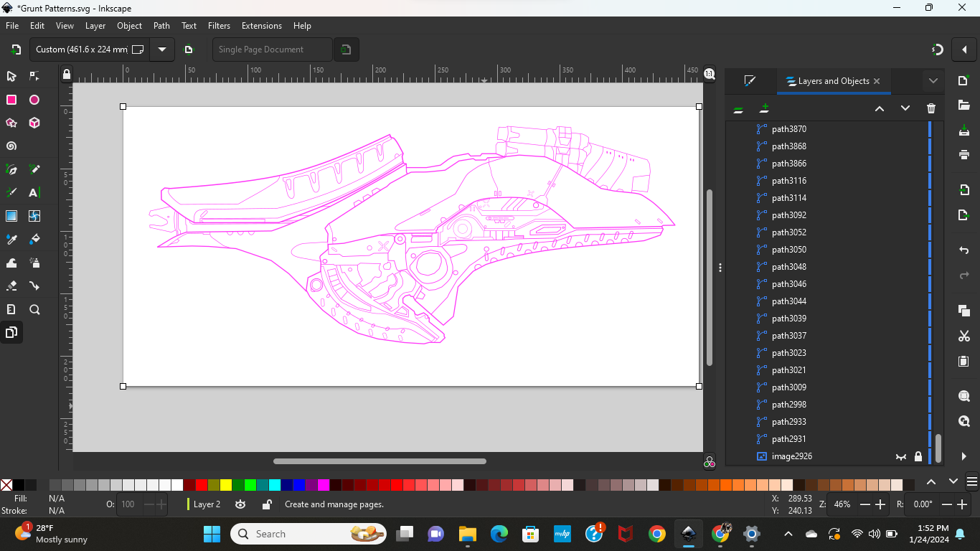Select the Paint Bucket tool
Viewport: 980px width, 551px height.
(34, 239)
